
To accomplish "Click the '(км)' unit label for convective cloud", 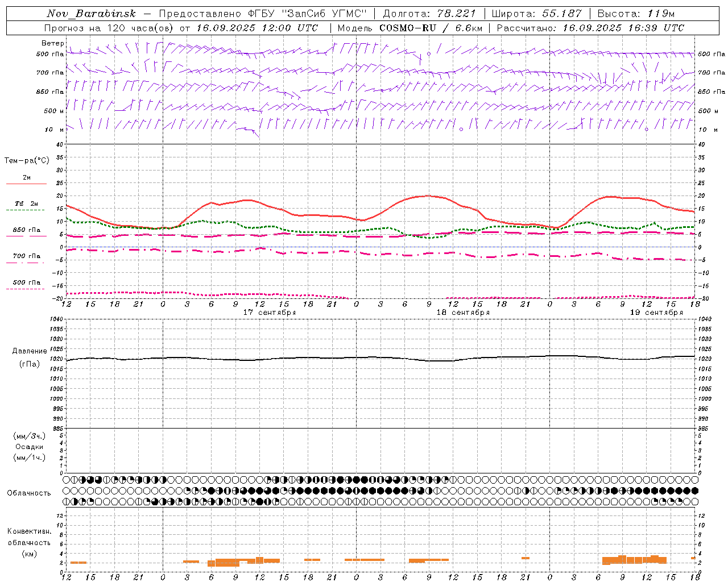I will click(30, 554).
